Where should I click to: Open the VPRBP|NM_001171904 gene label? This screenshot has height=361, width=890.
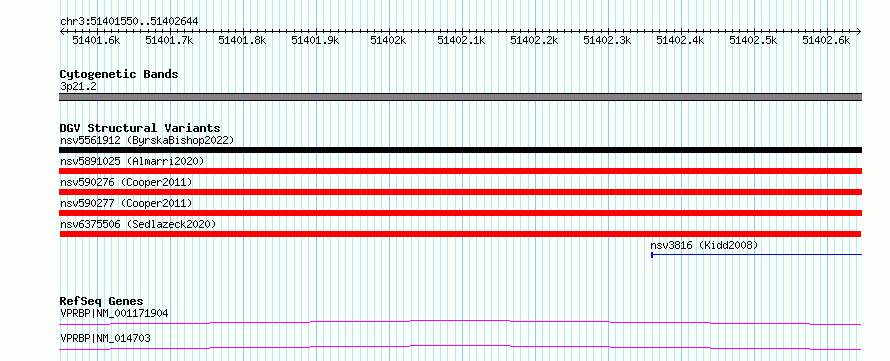[114, 313]
